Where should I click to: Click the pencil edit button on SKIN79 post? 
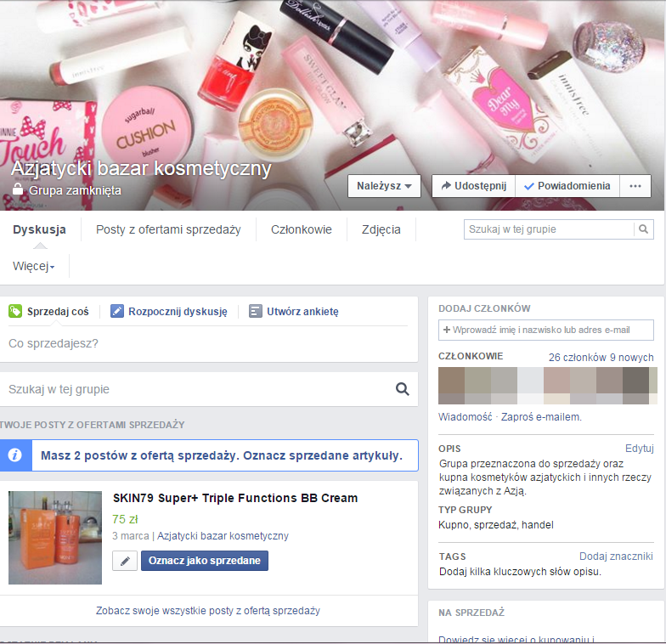tap(125, 561)
